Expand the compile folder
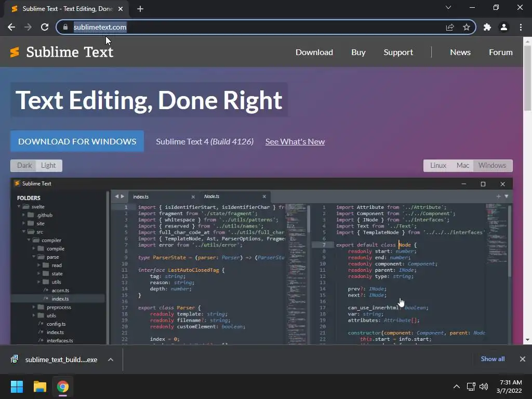Viewport: 532px width, 399px height. (34, 248)
